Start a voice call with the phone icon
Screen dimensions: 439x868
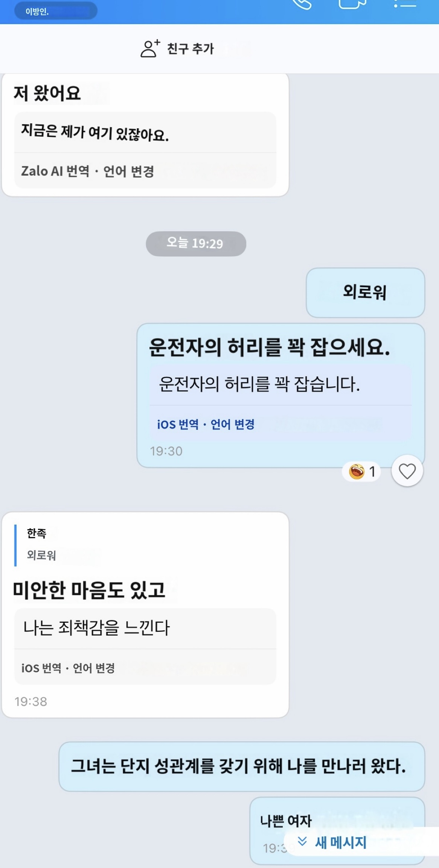[x=302, y=4]
